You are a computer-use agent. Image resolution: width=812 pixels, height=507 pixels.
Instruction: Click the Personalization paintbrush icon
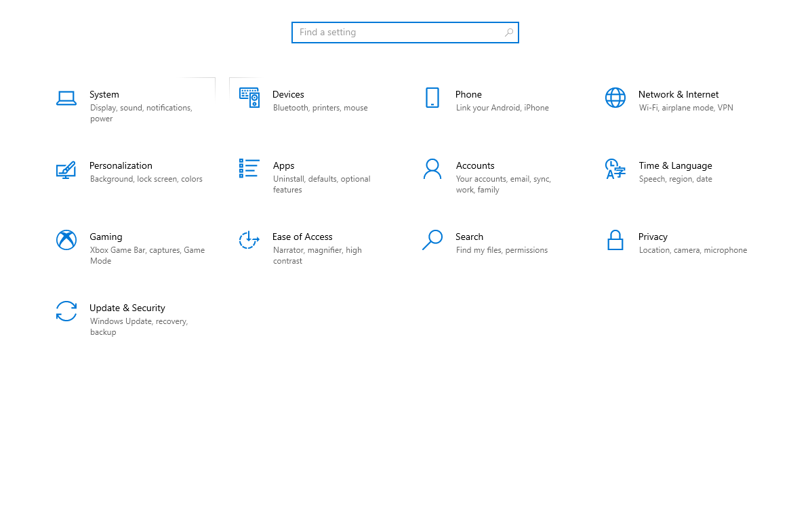point(66,169)
